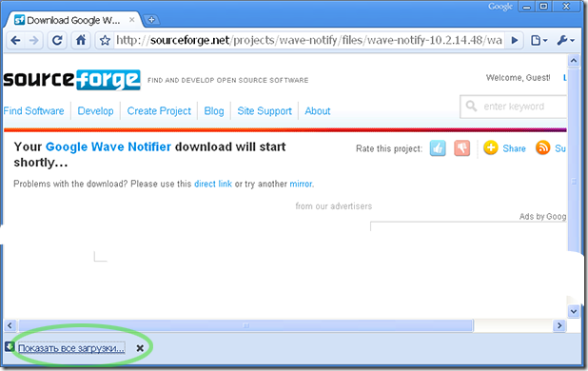Open the Google Wave Notifier project link
This screenshot has height=371, width=588.
(x=108, y=146)
